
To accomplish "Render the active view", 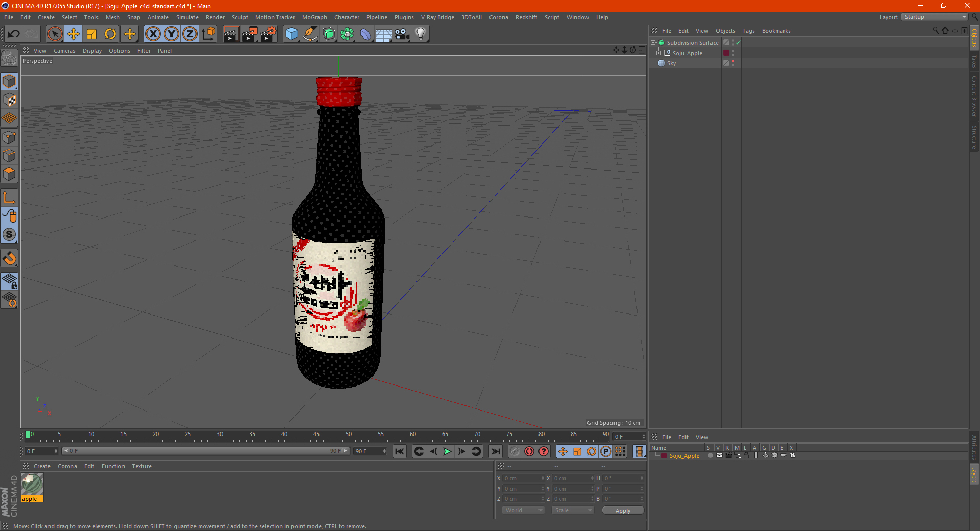I will [231, 34].
